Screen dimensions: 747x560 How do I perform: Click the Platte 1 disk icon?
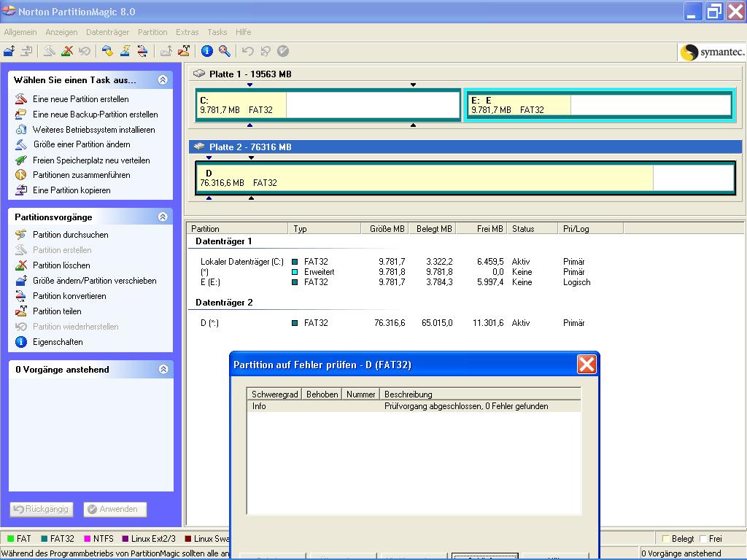point(199,74)
